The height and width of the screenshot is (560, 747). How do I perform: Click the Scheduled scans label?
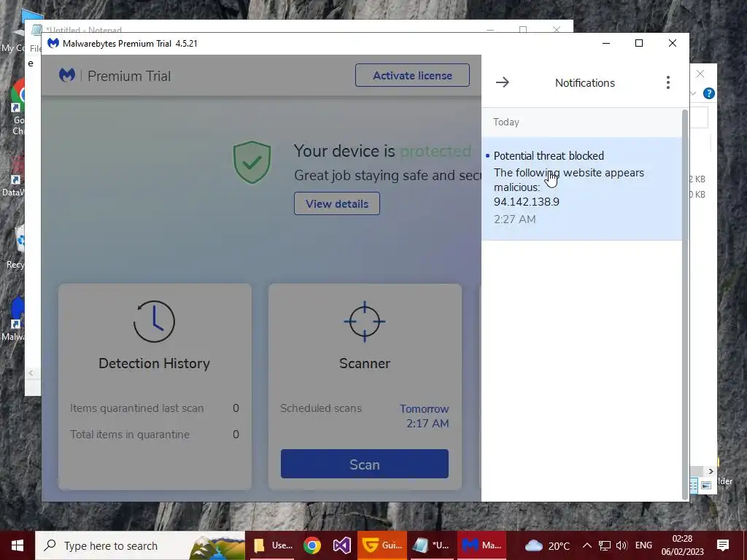[x=321, y=408]
